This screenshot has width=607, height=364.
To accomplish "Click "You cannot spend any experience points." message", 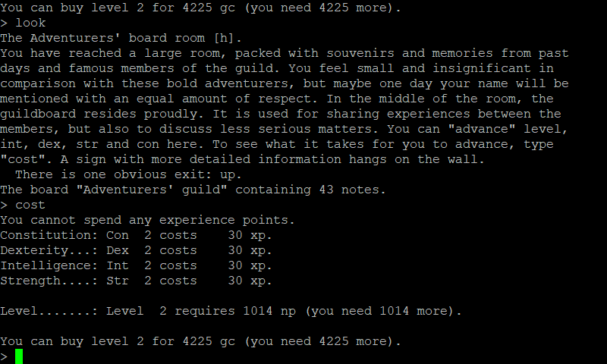I will [148, 220].
